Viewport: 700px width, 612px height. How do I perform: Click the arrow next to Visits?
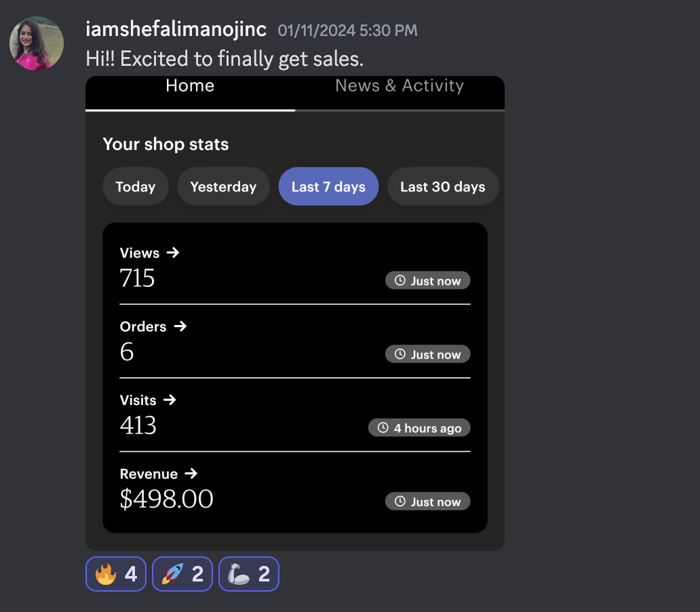coord(170,400)
